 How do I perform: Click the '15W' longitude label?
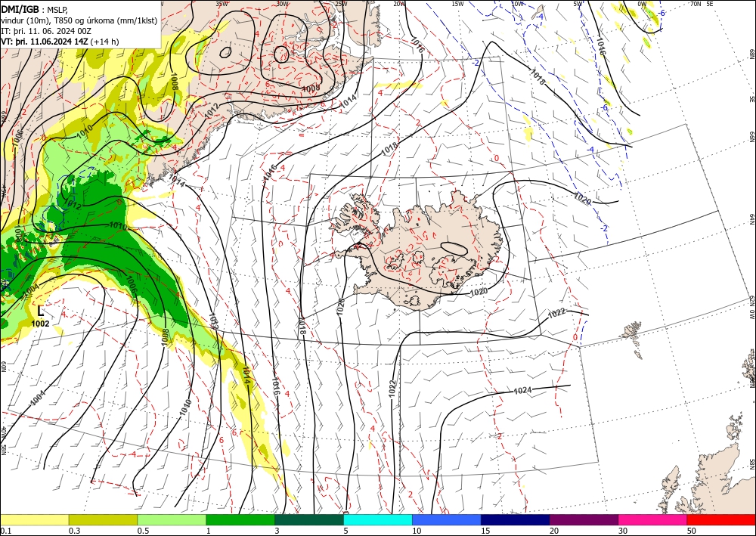[457, 4]
